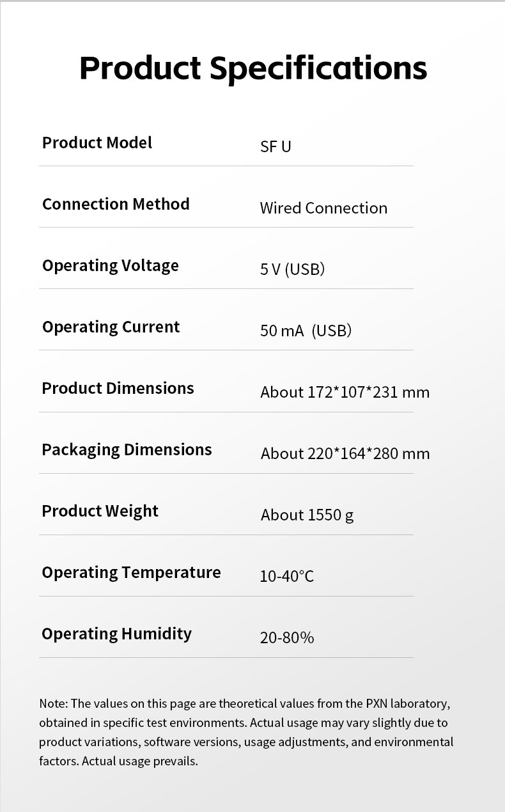
Task: Click the Product Specifications heading
Action: [x=252, y=68]
